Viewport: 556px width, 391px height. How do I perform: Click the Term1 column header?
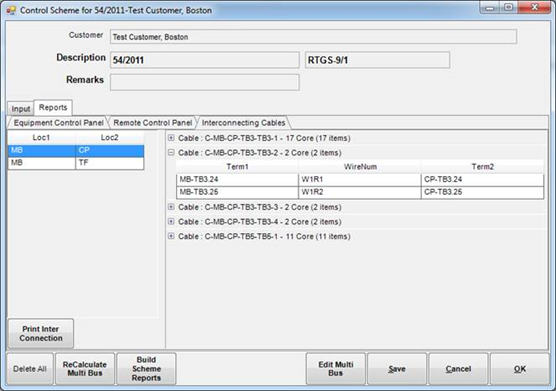click(237, 167)
